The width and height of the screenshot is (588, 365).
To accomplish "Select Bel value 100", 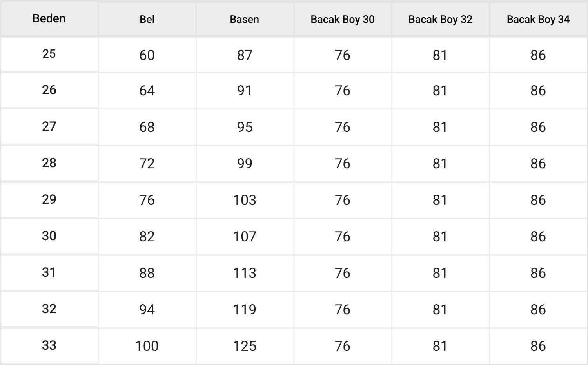I will (147, 346).
